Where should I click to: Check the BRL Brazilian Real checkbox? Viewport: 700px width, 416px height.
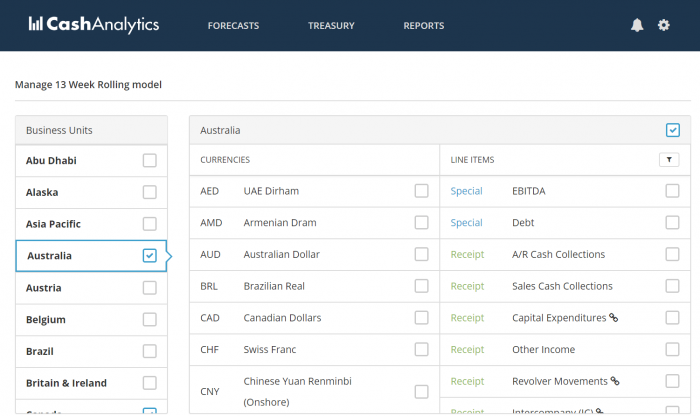coord(421,286)
